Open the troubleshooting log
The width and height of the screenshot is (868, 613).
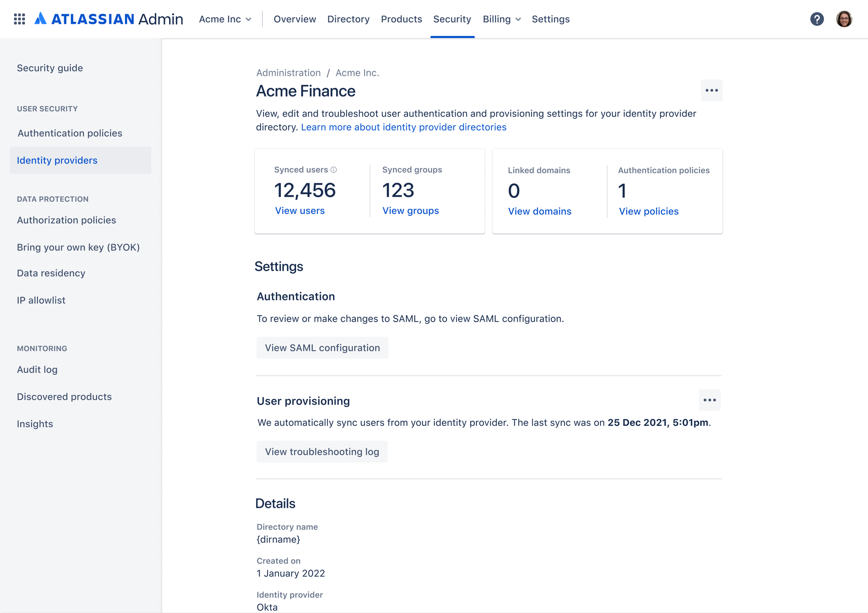pos(322,451)
